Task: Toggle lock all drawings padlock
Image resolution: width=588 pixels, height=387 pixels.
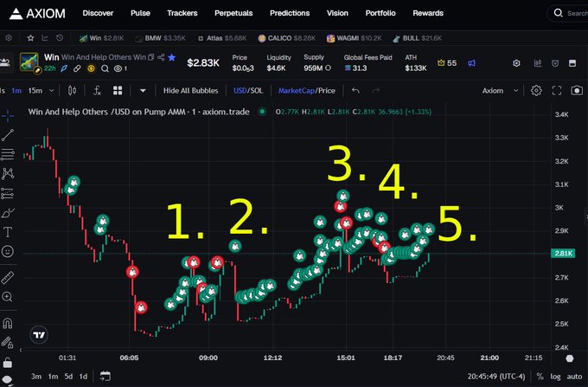Action: tap(8, 363)
